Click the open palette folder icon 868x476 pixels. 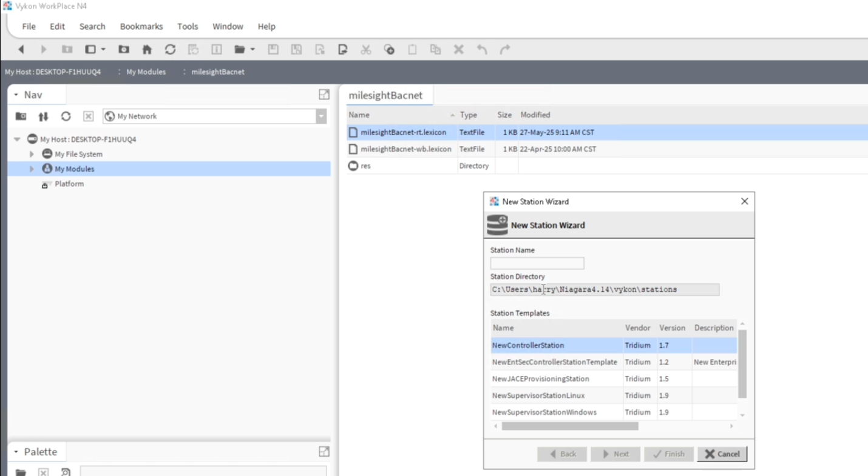pyautogui.click(x=21, y=472)
